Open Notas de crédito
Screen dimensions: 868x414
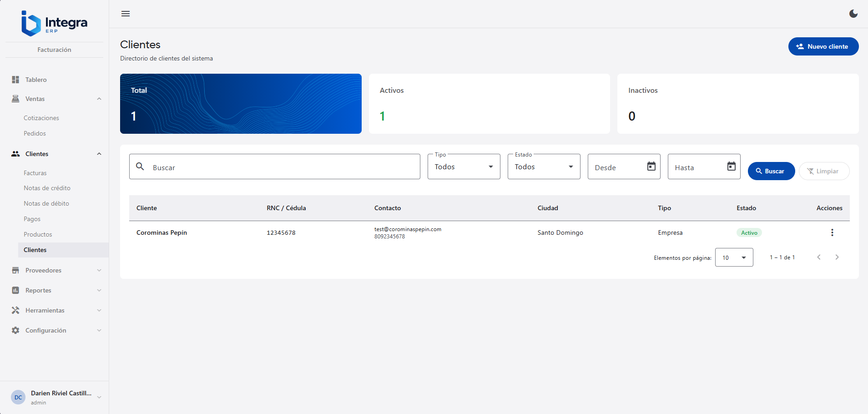point(47,188)
